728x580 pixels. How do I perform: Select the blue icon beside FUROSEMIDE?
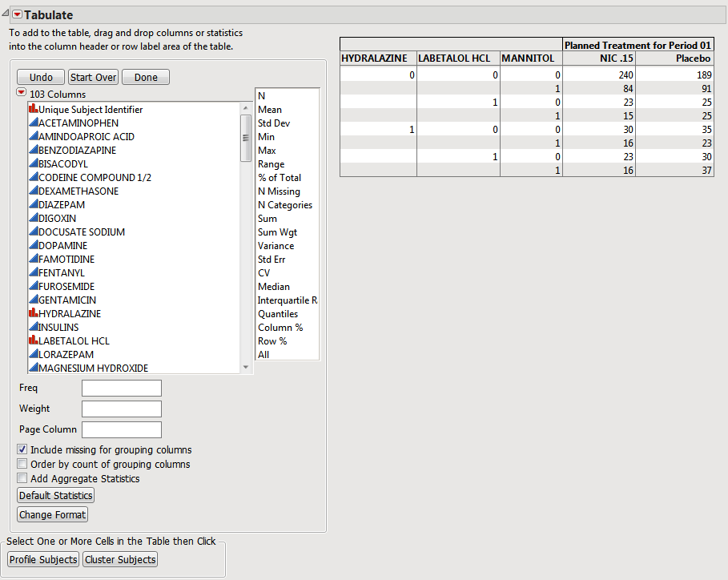pos(33,286)
